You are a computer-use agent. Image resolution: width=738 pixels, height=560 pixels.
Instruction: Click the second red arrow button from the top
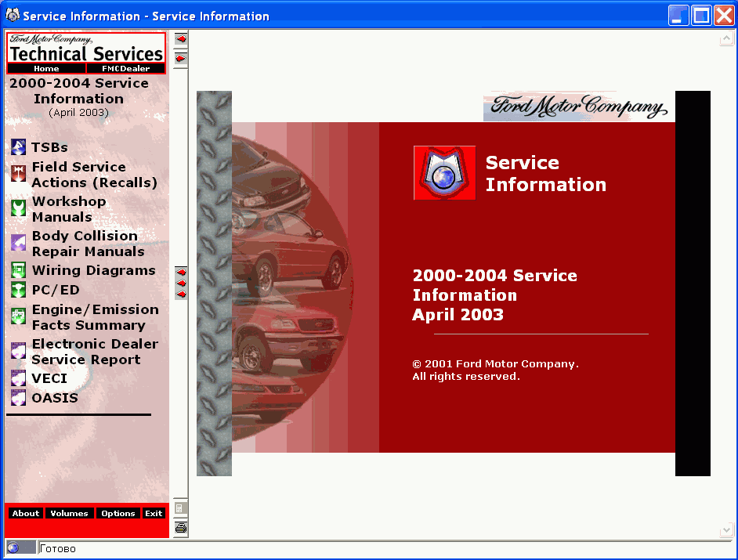[181, 59]
